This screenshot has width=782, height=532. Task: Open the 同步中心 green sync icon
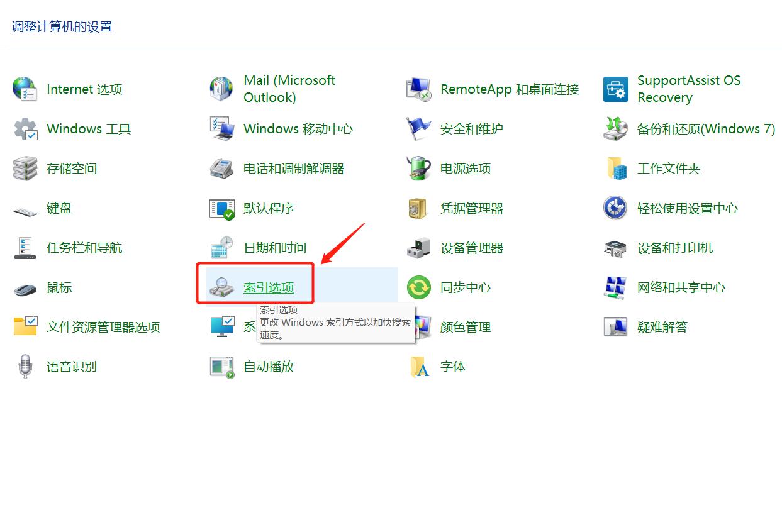[x=418, y=287]
